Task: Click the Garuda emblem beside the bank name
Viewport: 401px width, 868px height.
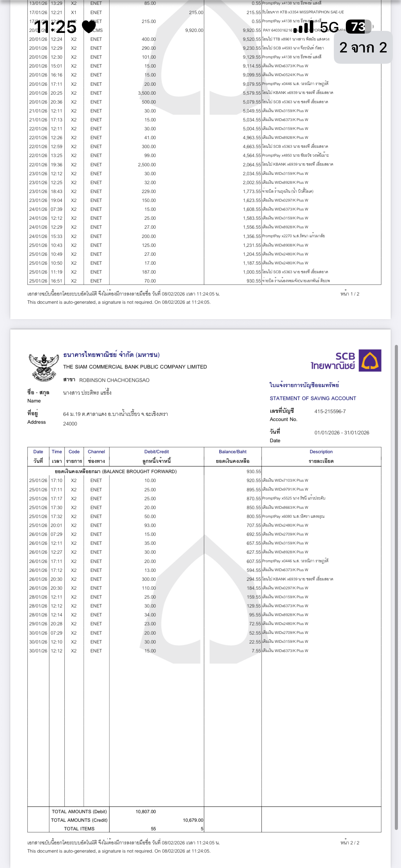Action: 43,368
